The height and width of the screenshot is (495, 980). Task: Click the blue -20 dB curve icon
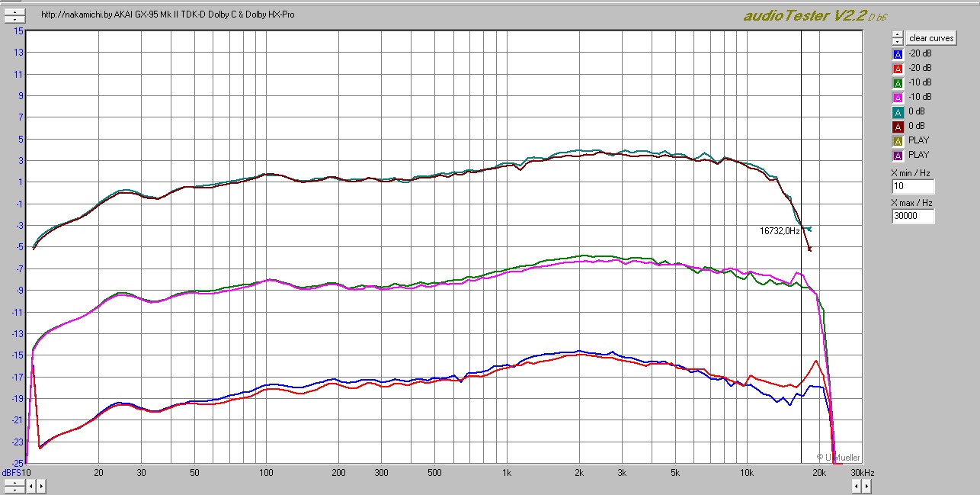tap(897, 54)
